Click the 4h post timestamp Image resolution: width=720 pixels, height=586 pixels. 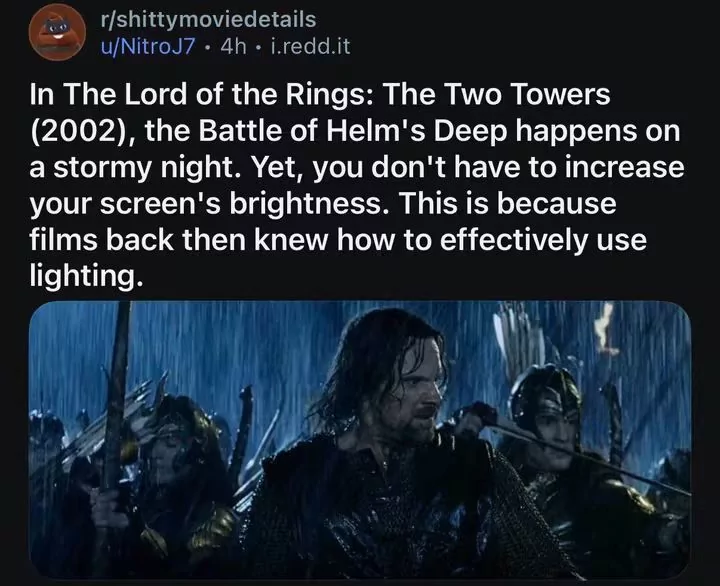pos(233,46)
